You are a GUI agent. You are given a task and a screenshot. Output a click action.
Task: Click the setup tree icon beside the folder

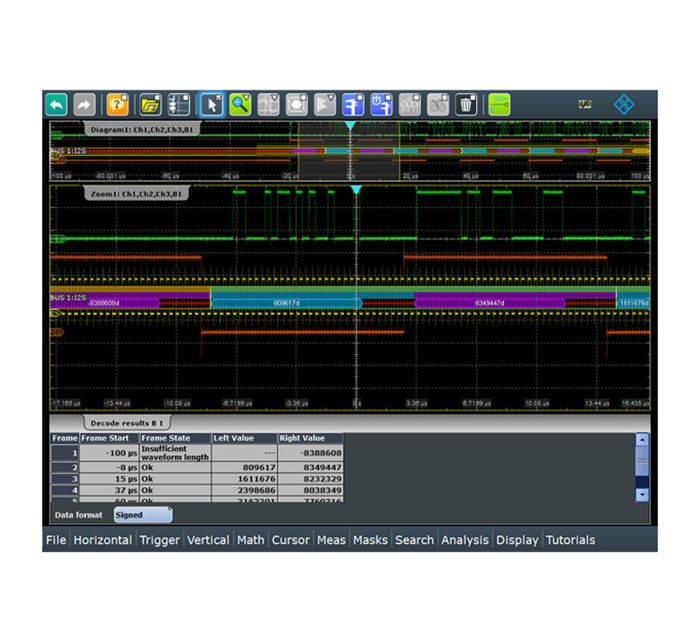click(179, 105)
